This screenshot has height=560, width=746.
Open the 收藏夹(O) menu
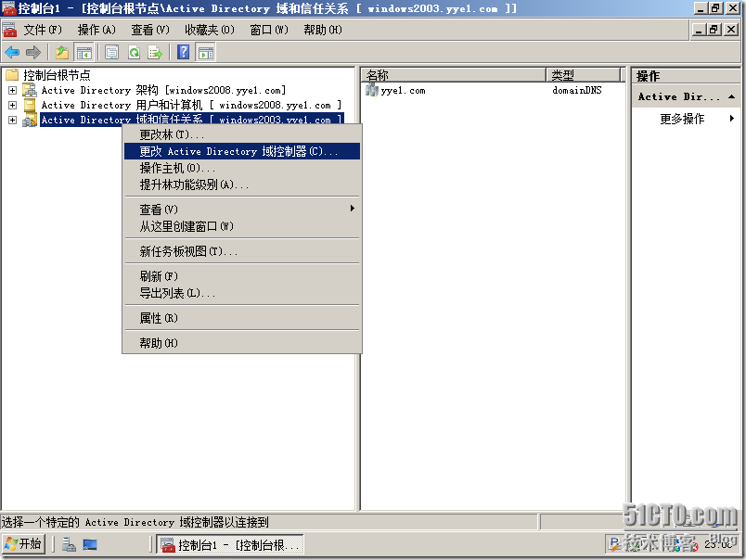(x=210, y=30)
